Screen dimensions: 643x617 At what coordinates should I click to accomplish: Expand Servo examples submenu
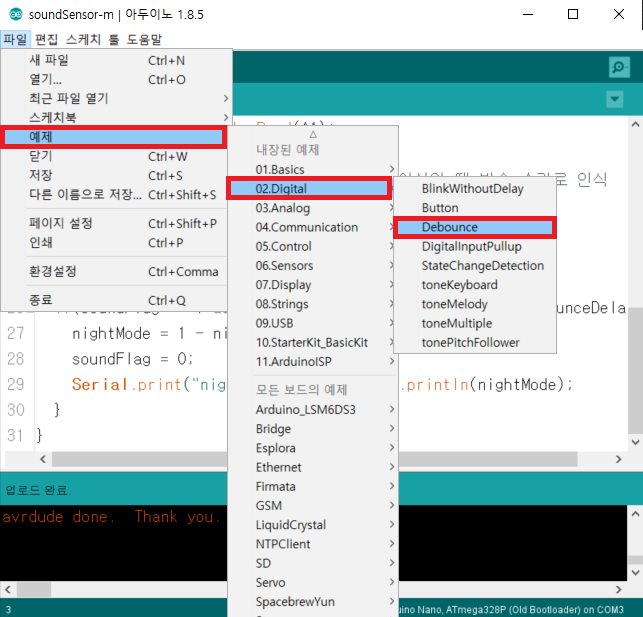click(313, 583)
